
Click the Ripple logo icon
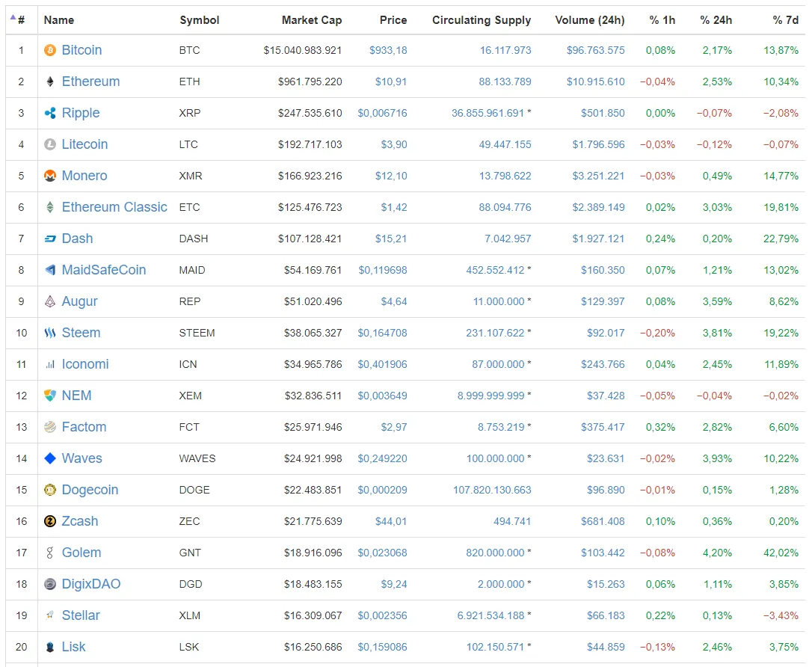pyautogui.click(x=49, y=113)
